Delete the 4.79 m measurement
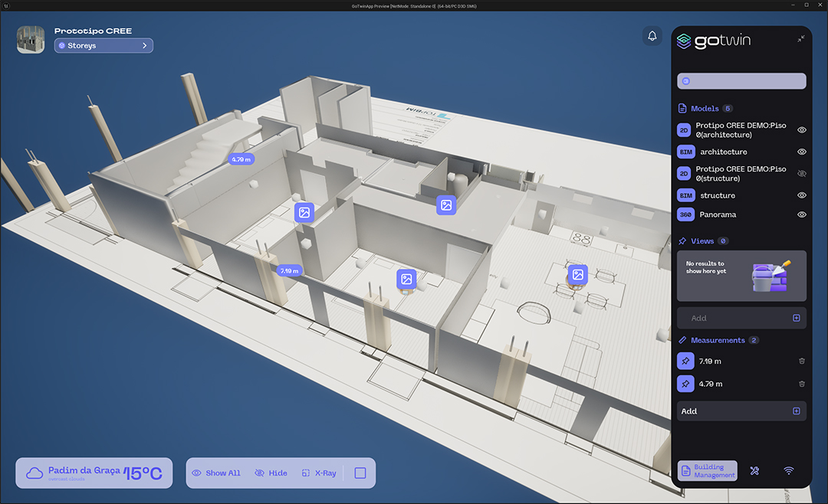Viewport: 828px width, 504px height. pyautogui.click(x=802, y=384)
